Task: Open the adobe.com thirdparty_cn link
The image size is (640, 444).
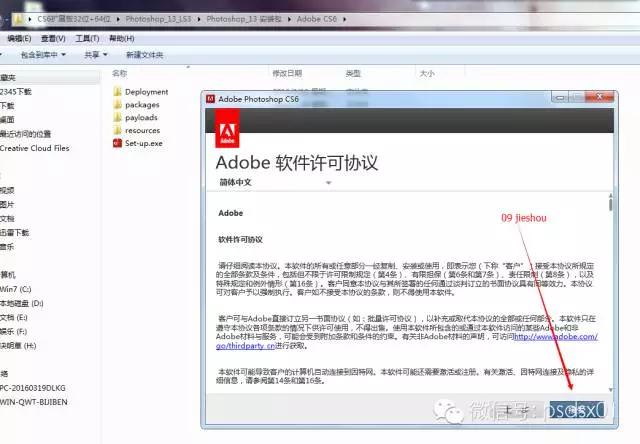Action: 556,337
